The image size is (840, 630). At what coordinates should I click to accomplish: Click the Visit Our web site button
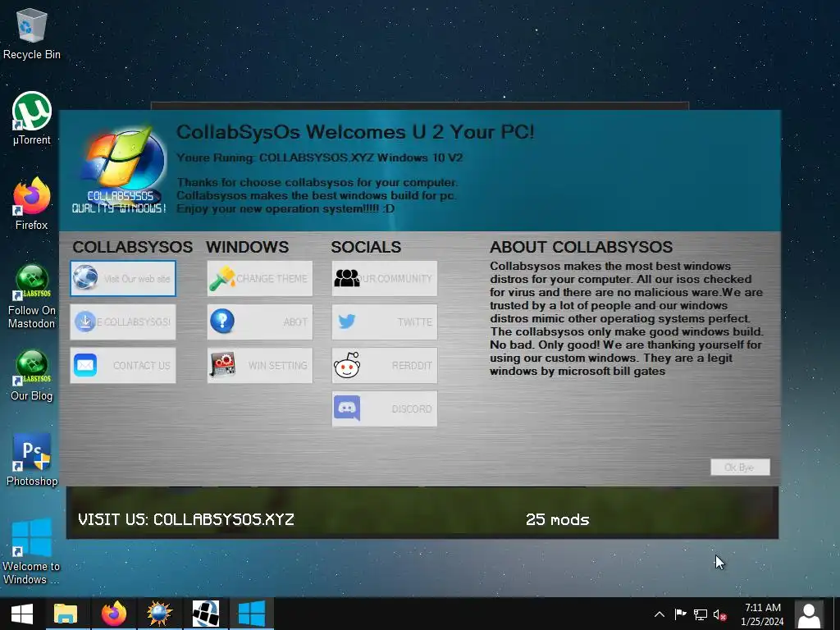click(x=123, y=279)
